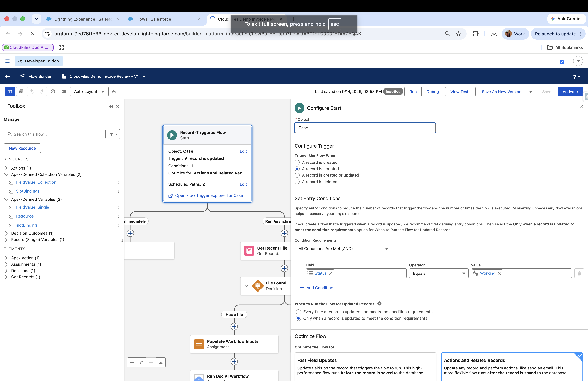Click the File Found decision diamond icon
This screenshot has height=381, width=588.
pos(257,286)
